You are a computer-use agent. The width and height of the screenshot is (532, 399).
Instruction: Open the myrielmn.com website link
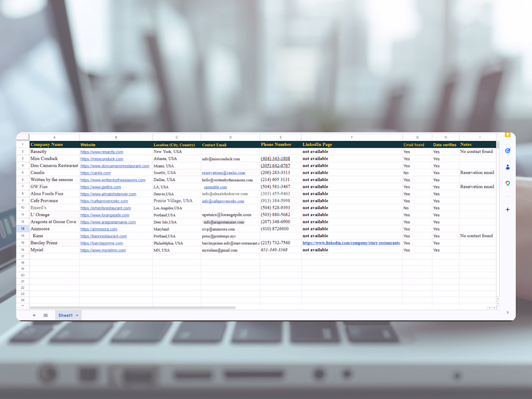point(103,251)
